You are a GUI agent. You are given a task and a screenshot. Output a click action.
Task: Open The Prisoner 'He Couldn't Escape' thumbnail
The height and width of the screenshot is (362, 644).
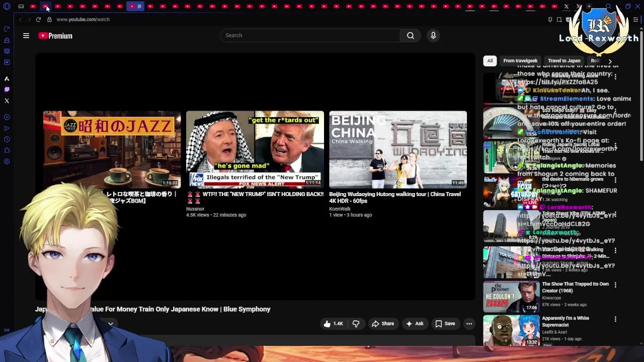click(x=511, y=297)
